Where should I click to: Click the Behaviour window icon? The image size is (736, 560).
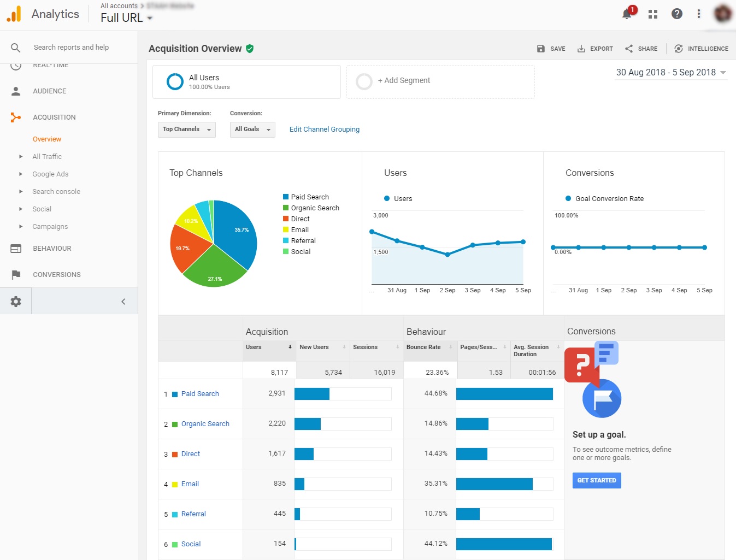coord(16,249)
